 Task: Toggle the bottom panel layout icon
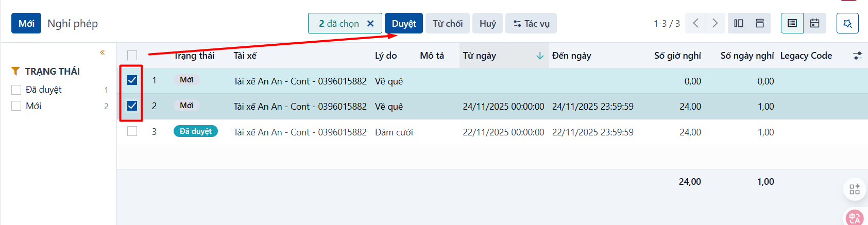[760, 23]
